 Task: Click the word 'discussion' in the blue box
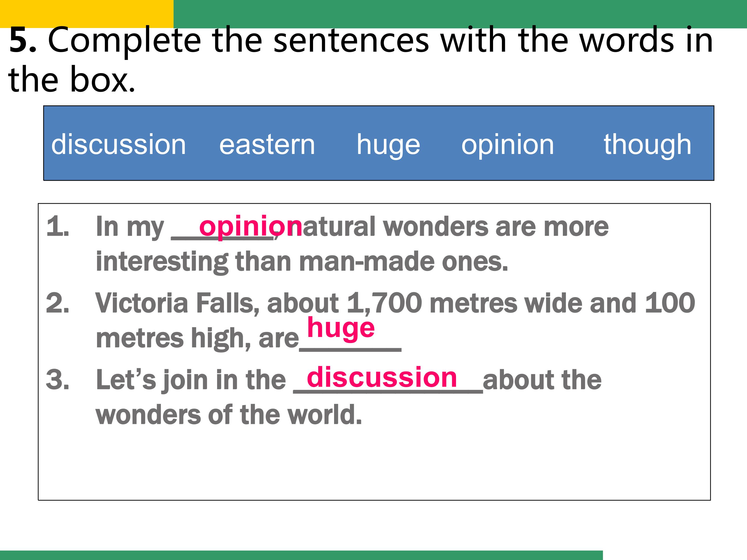(x=119, y=144)
